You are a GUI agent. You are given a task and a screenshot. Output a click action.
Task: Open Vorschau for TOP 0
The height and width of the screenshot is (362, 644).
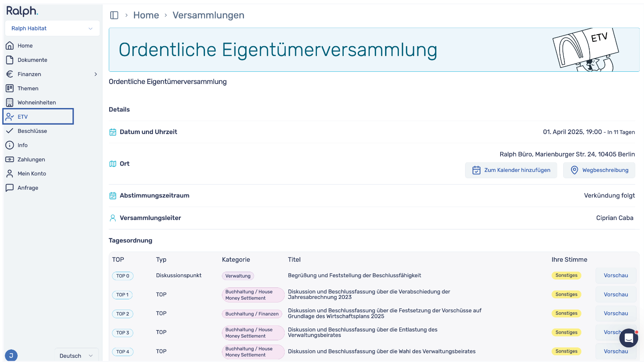click(x=616, y=276)
